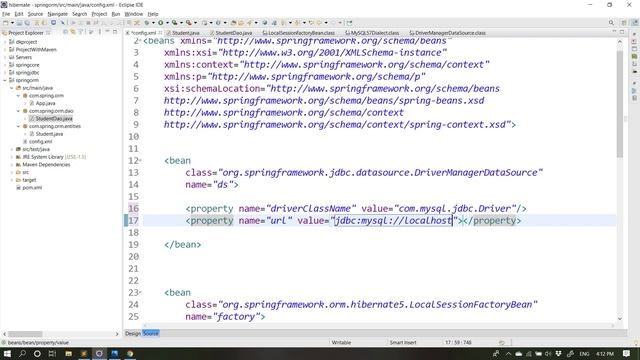The width and height of the screenshot is (640, 360).
Task: Open the Edit menu
Action: pos(19,14)
